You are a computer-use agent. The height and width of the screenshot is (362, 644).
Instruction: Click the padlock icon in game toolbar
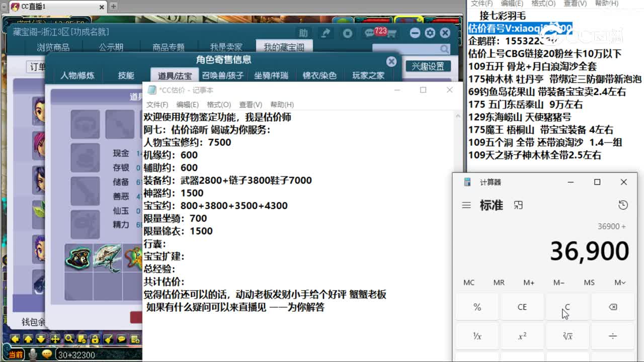click(94, 339)
